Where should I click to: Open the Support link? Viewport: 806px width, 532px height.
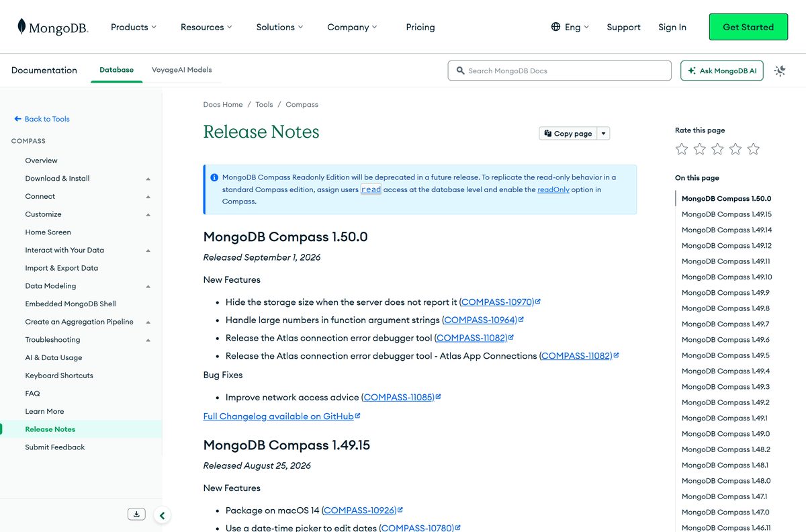pos(623,27)
